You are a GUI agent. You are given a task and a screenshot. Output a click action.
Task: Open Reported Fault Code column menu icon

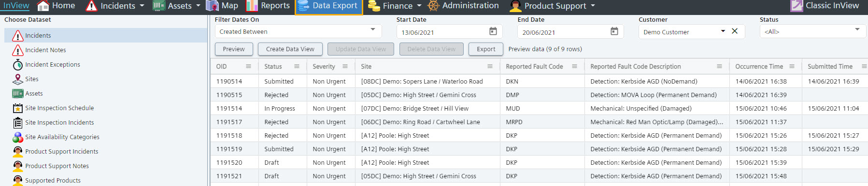coord(574,66)
